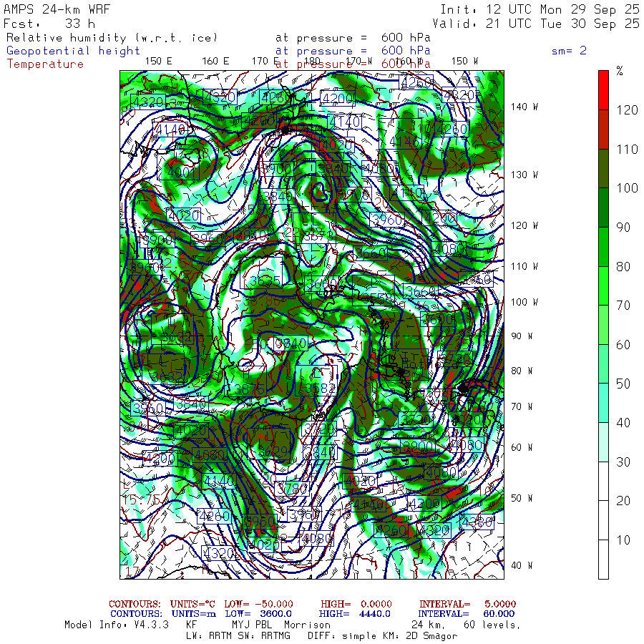Click the blue Geopotential height legend label
Image resolution: width=644 pixels, height=644 pixels.
pyautogui.click(x=74, y=51)
